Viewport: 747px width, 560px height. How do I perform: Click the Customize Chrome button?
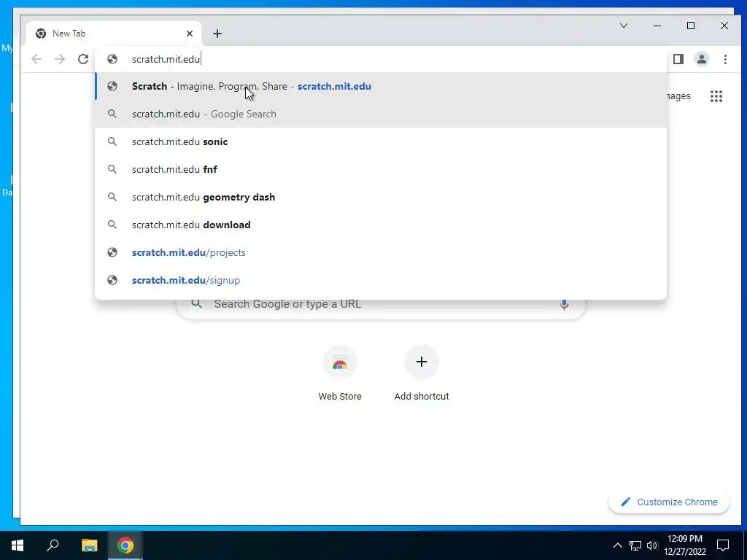(669, 502)
